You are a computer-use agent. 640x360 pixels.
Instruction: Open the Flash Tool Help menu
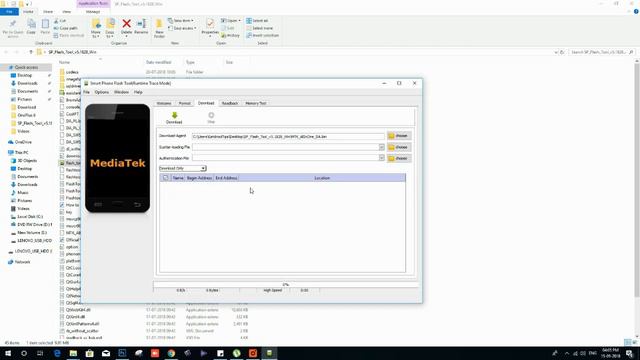[x=138, y=92]
